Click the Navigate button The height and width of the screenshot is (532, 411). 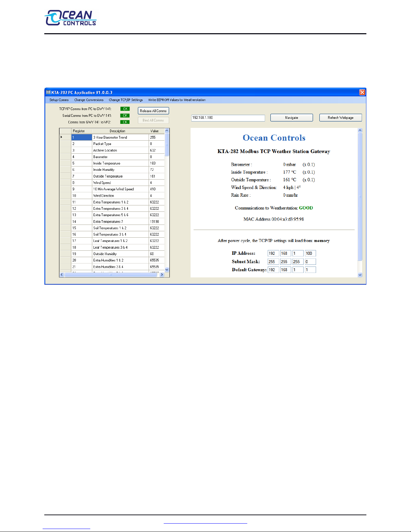pyautogui.click(x=292, y=118)
